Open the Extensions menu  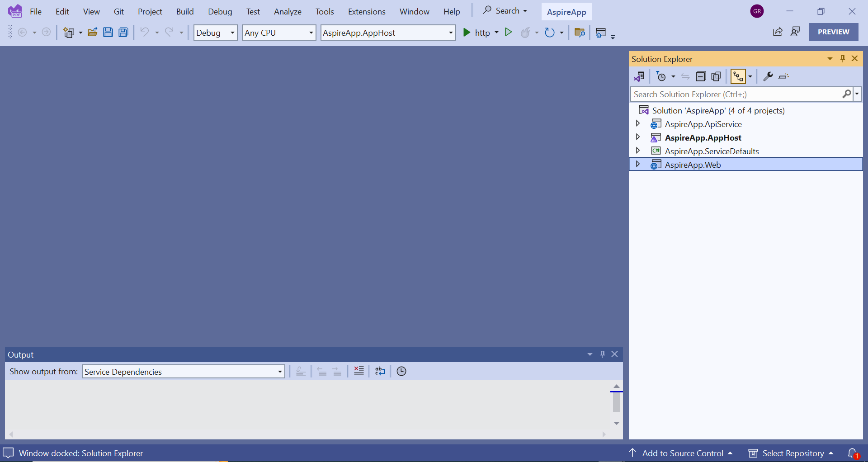click(x=366, y=12)
